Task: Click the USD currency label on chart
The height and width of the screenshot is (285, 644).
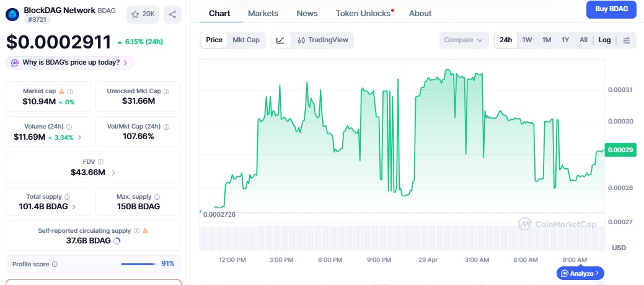Action: click(x=619, y=248)
